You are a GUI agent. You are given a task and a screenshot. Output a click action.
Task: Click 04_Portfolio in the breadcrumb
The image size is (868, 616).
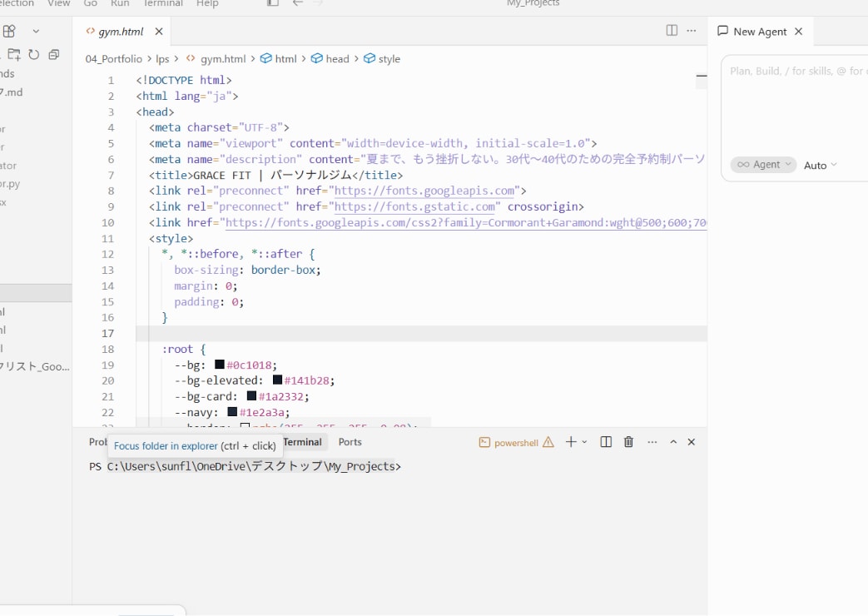point(113,59)
